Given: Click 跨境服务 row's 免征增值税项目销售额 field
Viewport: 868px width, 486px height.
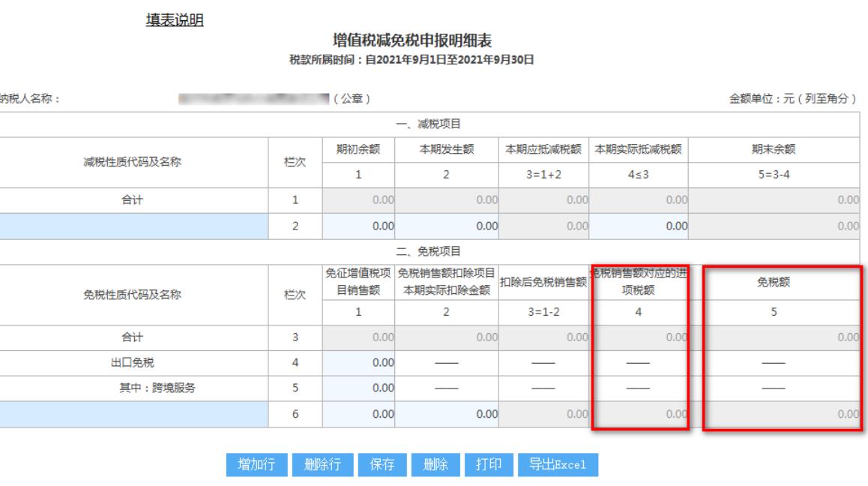Looking at the screenshot, I should pyautogui.click(x=358, y=388).
